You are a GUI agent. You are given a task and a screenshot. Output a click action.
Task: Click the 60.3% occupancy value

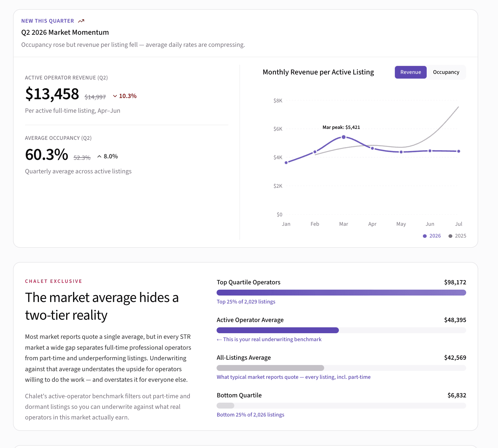47,155
